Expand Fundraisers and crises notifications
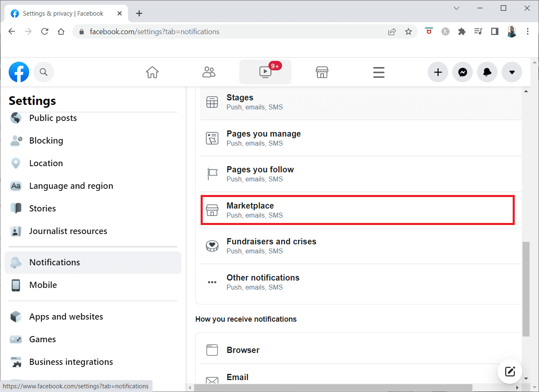Image resolution: width=539 pixels, height=392 pixels. coord(361,246)
